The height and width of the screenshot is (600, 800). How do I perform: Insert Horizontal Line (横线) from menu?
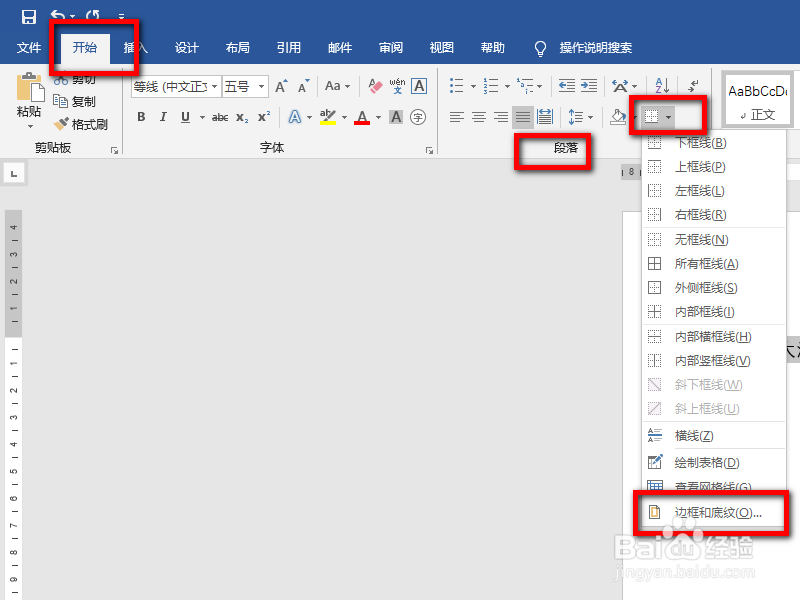click(x=713, y=436)
